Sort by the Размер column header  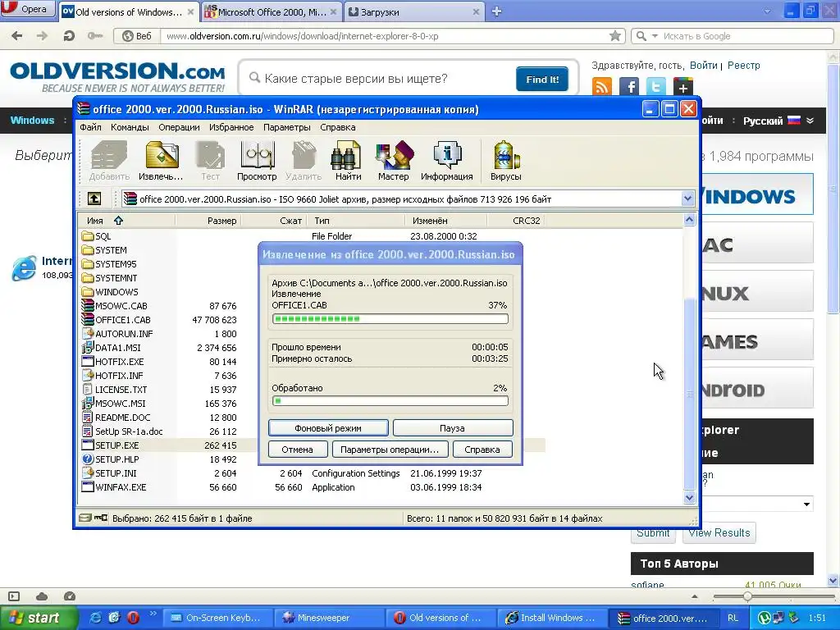click(208, 220)
